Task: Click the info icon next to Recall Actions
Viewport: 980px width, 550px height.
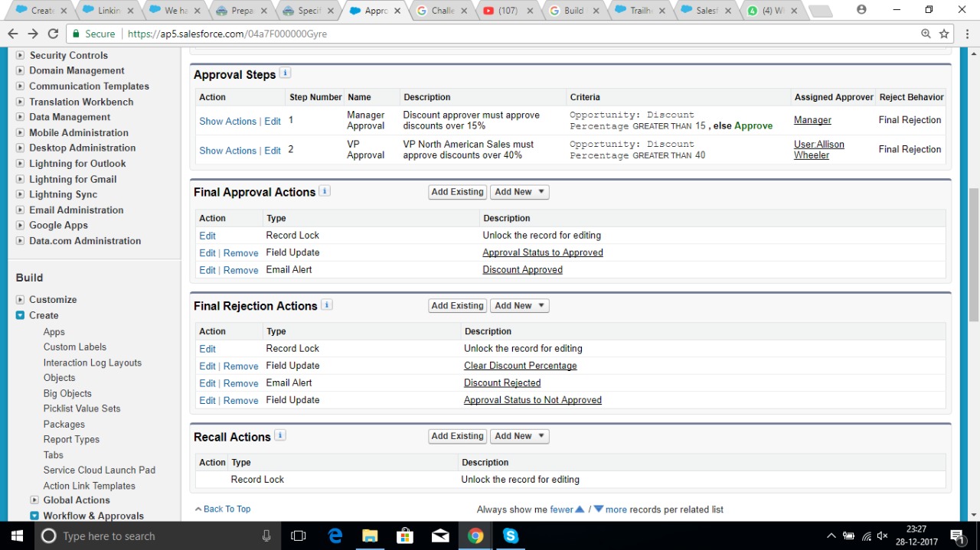Action: coord(280,435)
